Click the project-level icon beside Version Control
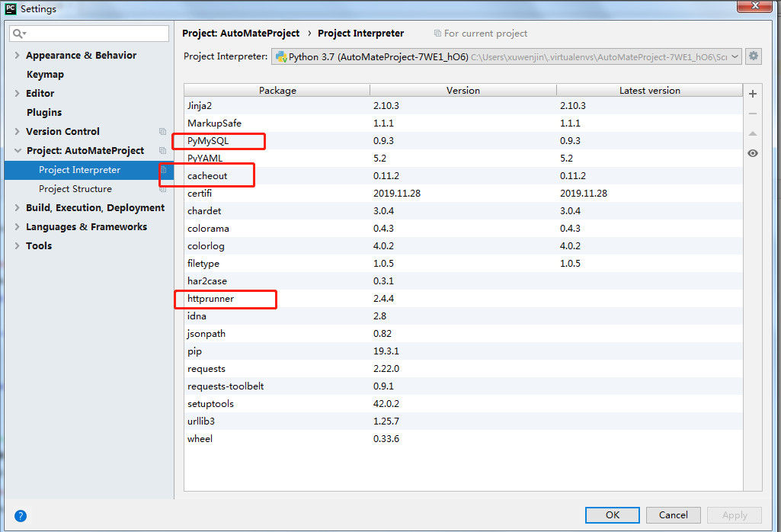This screenshot has width=781, height=532. [162, 132]
